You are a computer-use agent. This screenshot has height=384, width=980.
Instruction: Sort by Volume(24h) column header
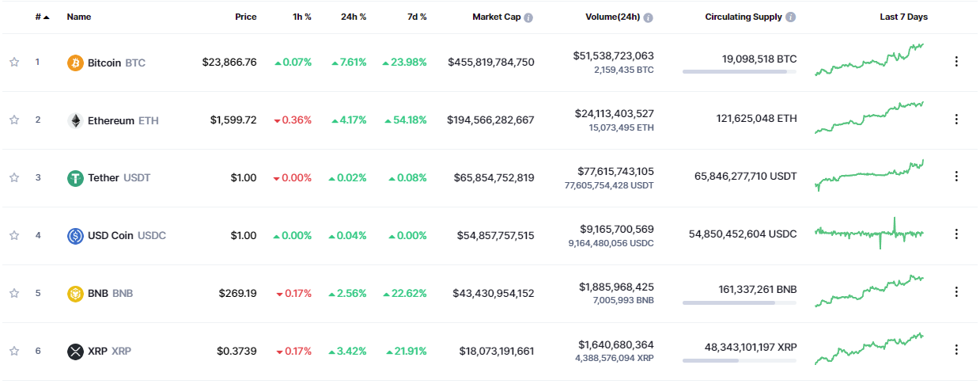[612, 17]
